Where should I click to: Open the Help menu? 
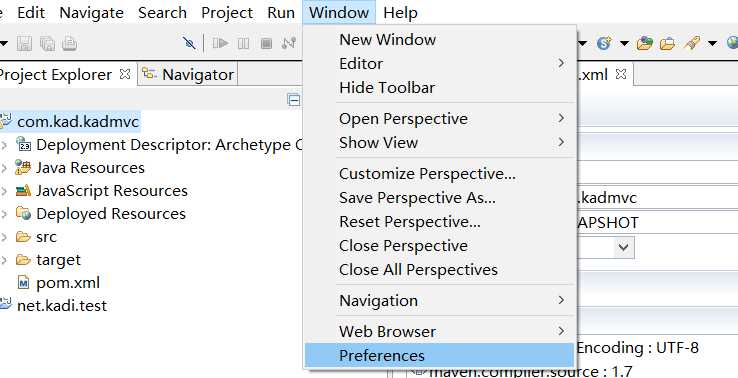click(401, 13)
